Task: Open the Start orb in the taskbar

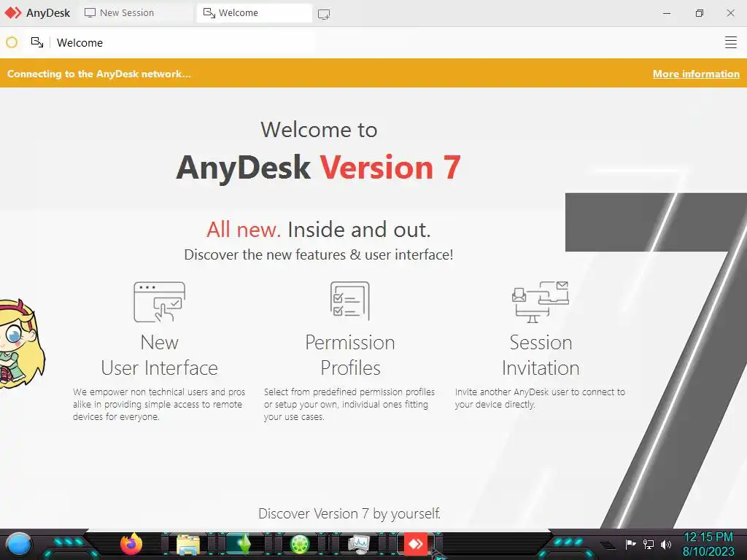Action: pos(19,545)
